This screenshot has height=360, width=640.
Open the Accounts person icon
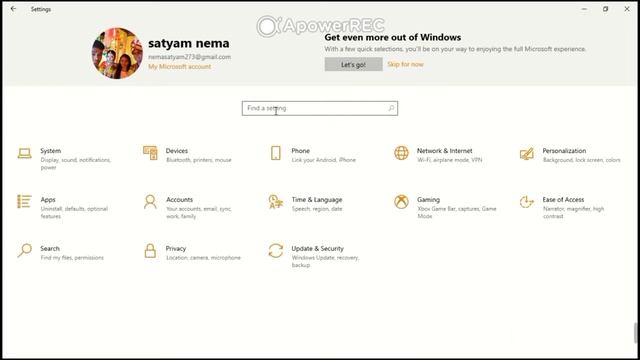tap(150, 202)
